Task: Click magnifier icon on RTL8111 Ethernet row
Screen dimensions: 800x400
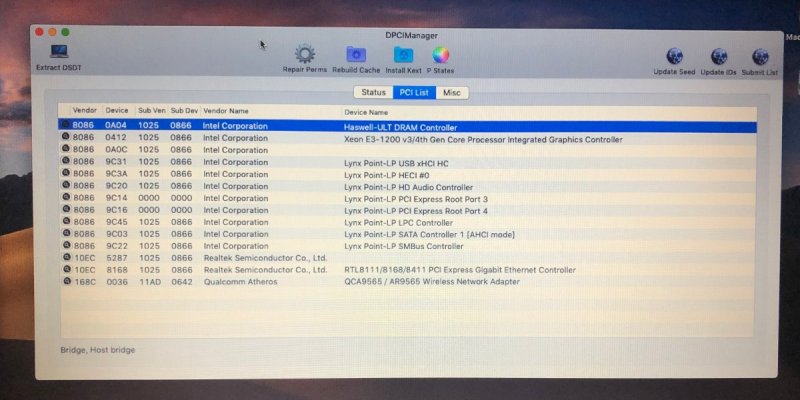Action: 66,269
